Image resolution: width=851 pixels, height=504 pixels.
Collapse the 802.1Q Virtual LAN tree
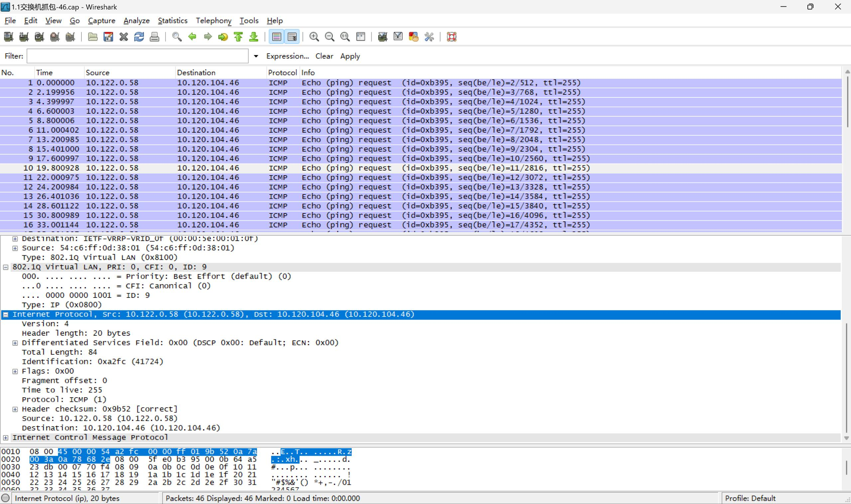point(6,267)
